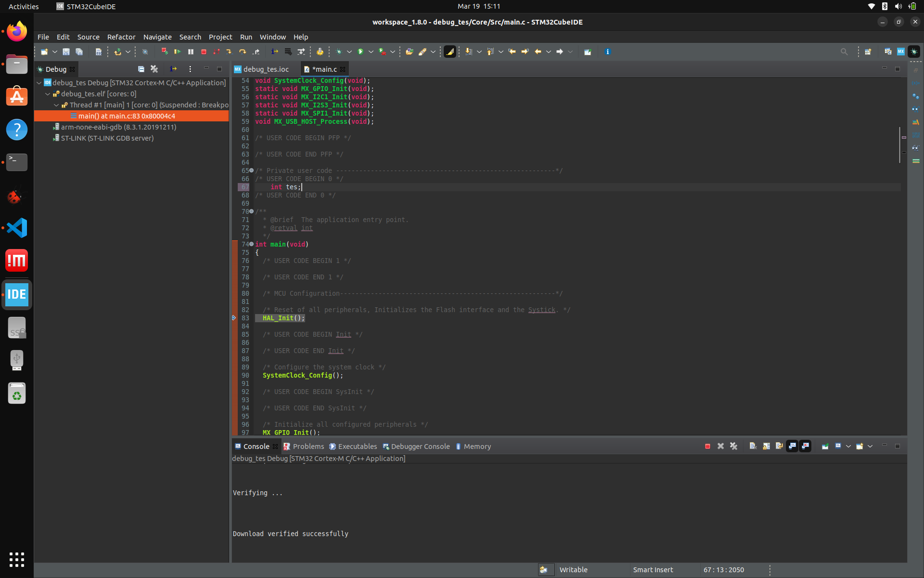Switch to the Debugger Console tab
The height and width of the screenshot is (578, 924).
pos(416,447)
